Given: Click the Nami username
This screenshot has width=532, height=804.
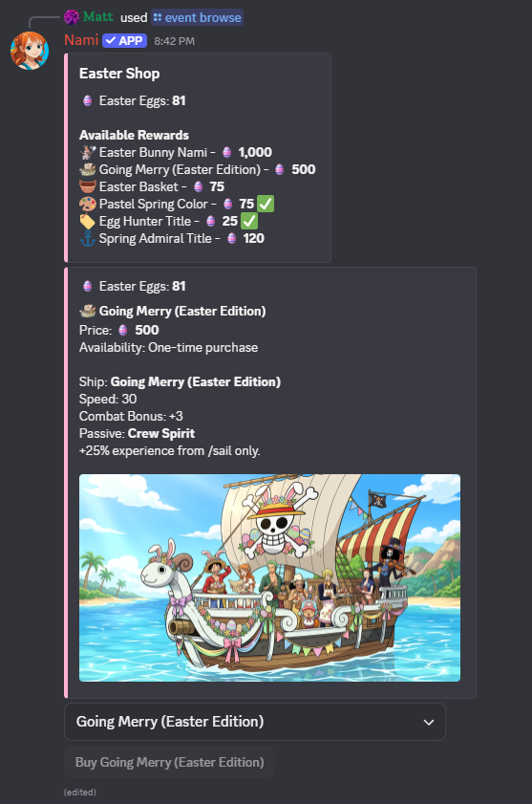Looking at the screenshot, I should pos(81,40).
